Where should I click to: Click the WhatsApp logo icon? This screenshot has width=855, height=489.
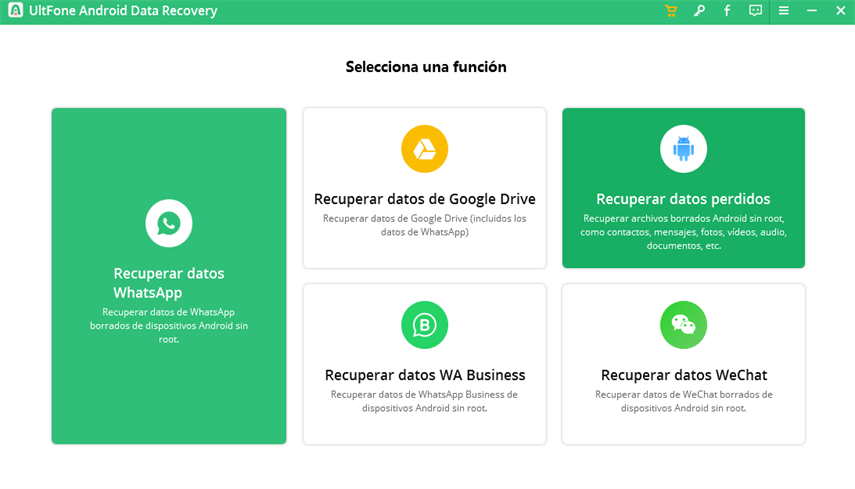coord(168,223)
